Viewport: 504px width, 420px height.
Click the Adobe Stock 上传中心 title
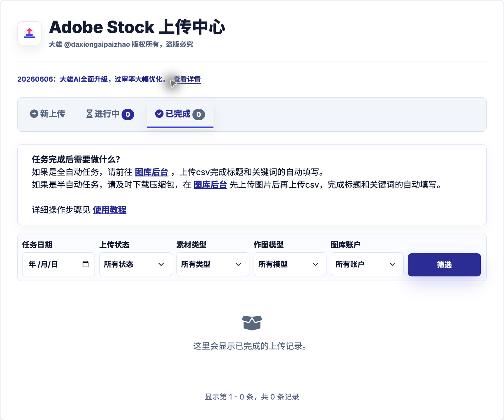coord(137,27)
